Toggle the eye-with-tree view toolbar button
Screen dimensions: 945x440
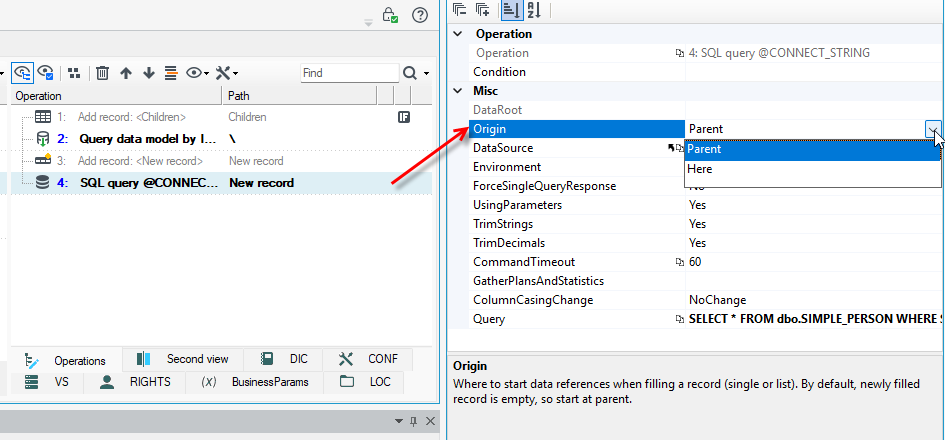click(x=23, y=73)
